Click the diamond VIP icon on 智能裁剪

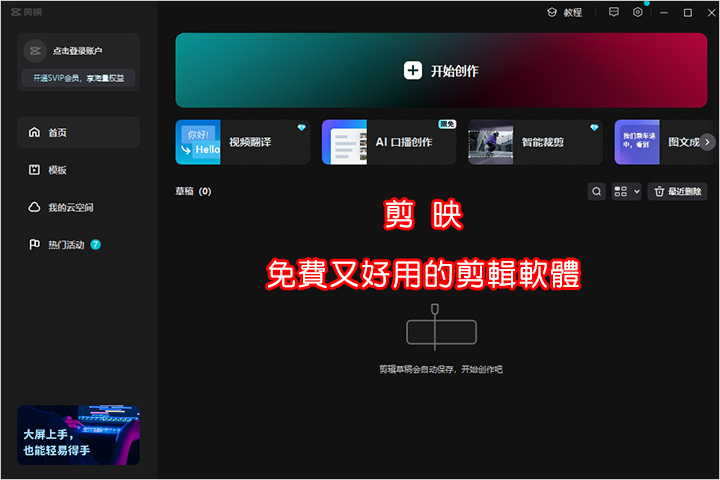[594, 127]
